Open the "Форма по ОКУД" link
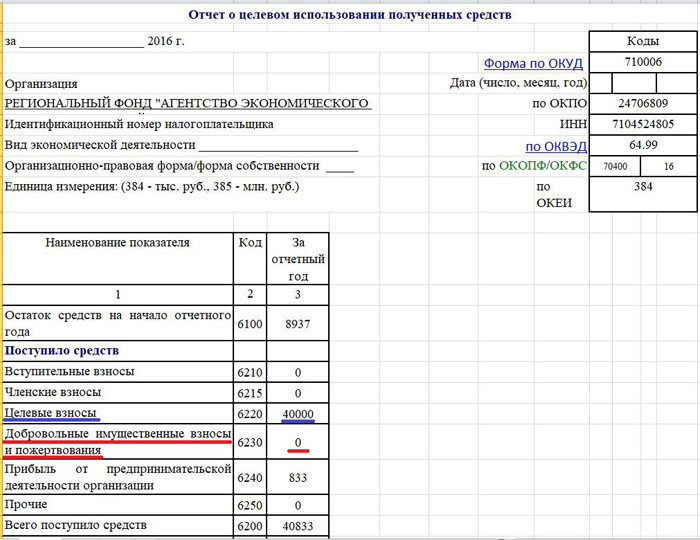The image size is (700, 540). tap(528, 62)
